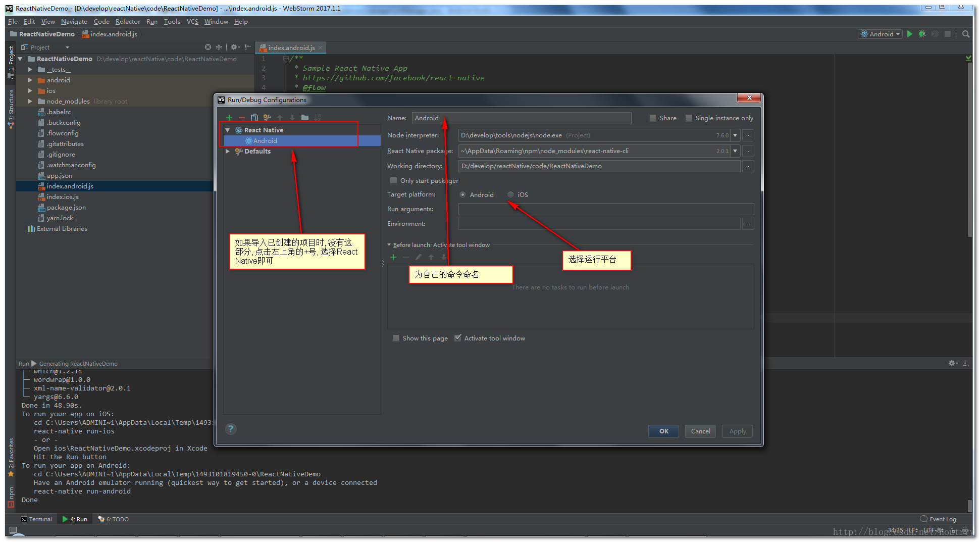The height and width of the screenshot is (542, 980).
Task: Open edit defaults wrench icon in dialog toolbar
Action: [267, 118]
